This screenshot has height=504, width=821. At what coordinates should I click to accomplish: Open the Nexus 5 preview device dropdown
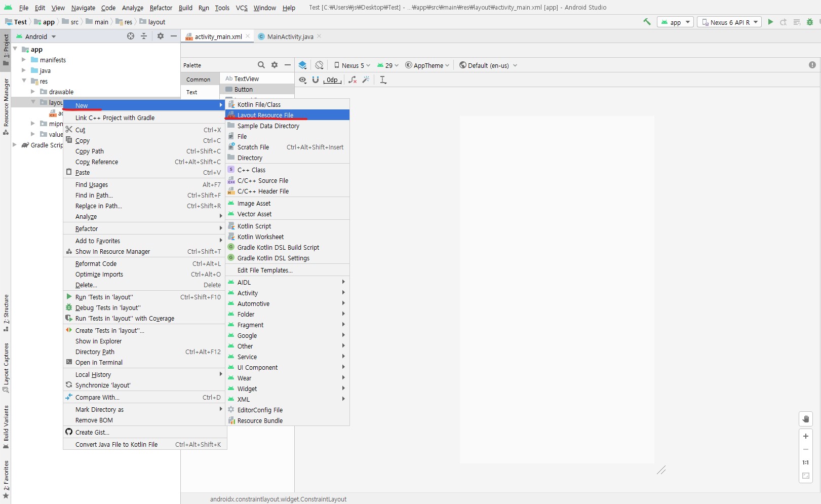pos(352,65)
